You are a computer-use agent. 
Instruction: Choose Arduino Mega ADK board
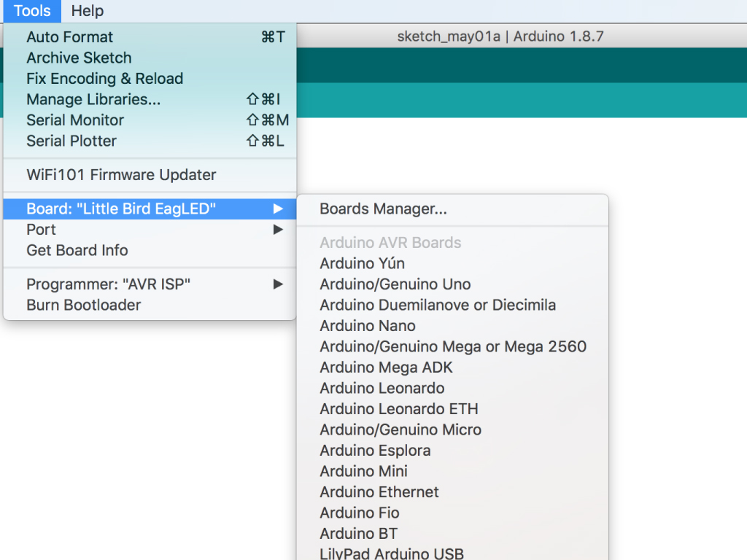point(452,367)
